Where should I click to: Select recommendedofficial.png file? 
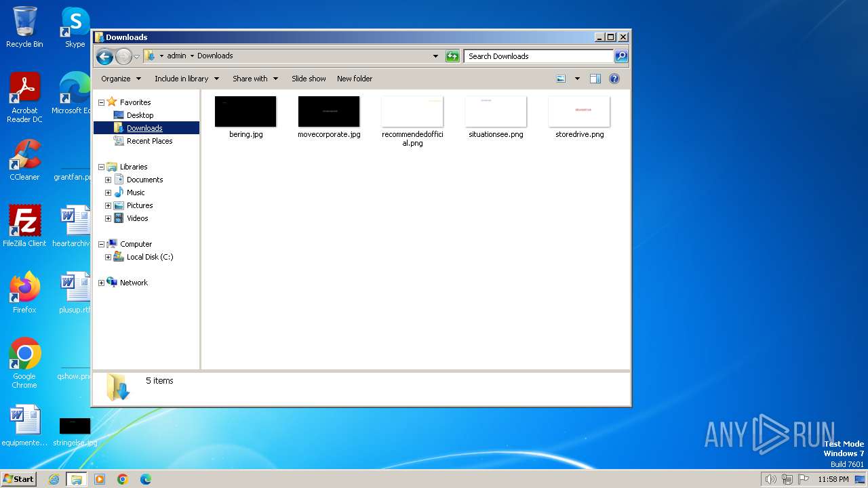(412, 122)
